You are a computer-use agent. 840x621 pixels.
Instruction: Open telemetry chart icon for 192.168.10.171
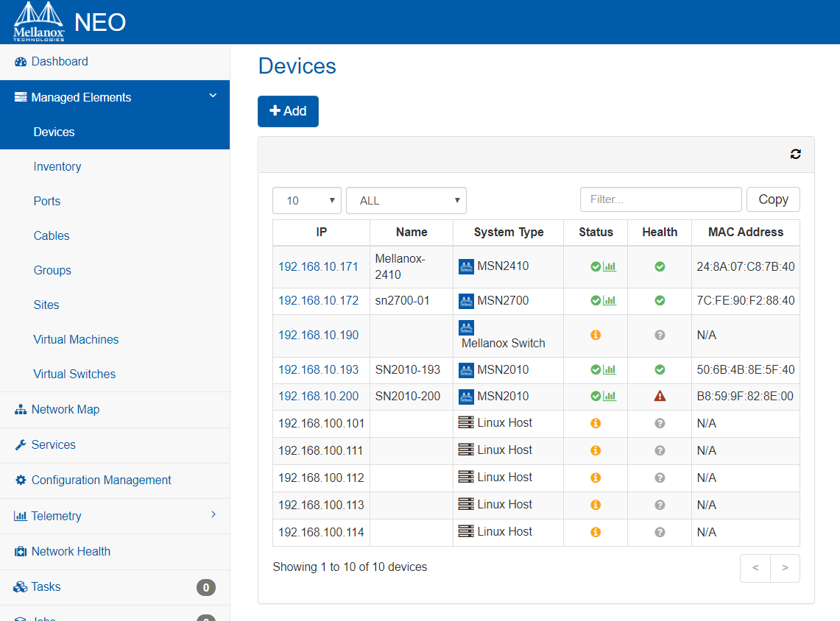[x=610, y=266]
